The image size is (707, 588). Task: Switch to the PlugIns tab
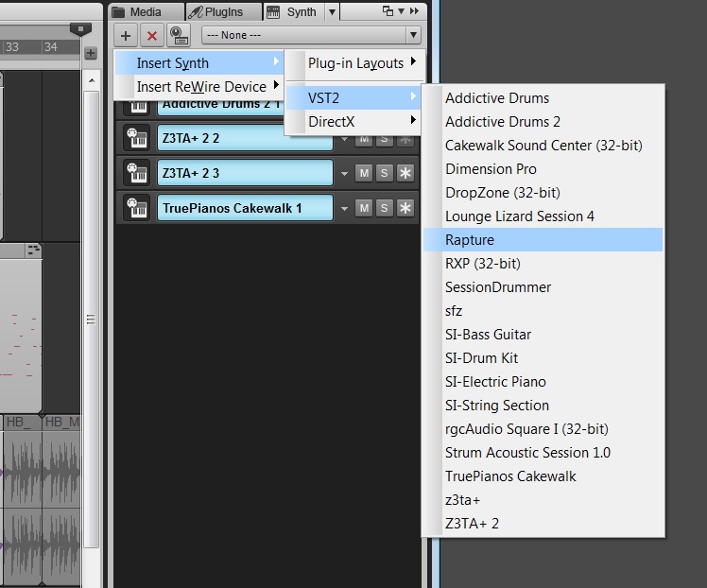tap(223, 11)
